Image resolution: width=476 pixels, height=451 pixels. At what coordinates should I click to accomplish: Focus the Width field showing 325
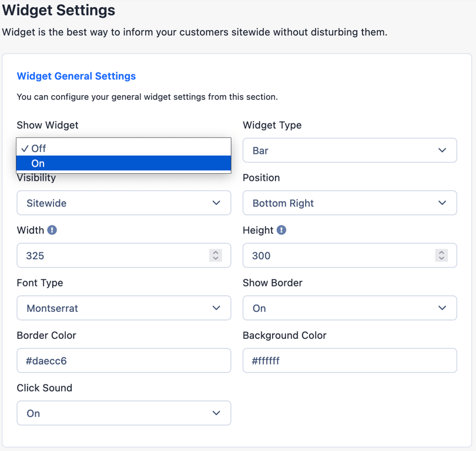(x=123, y=255)
